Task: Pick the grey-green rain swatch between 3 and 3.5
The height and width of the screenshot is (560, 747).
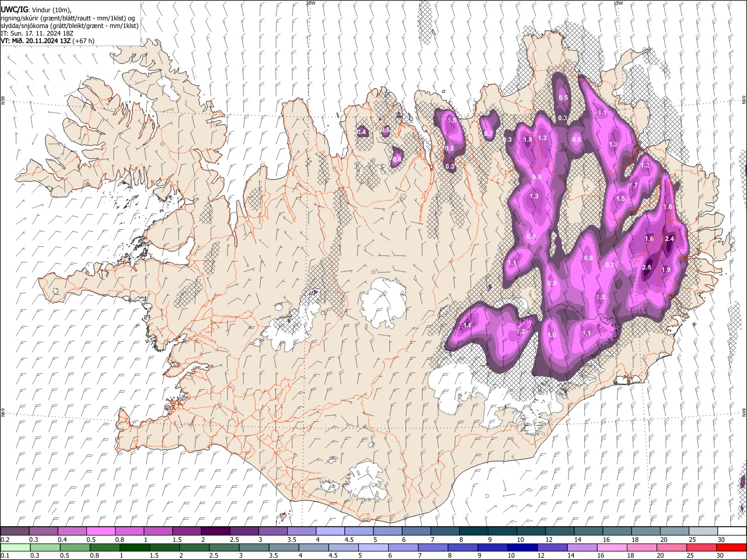Action: pos(254,547)
